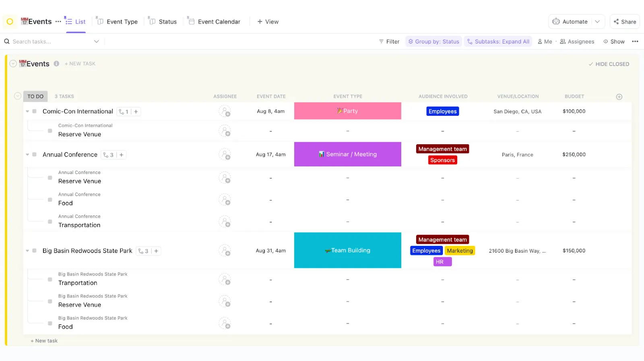The image size is (644, 361).
Task: Add a new column with plus icon
Action: click(x=619, y=97)
